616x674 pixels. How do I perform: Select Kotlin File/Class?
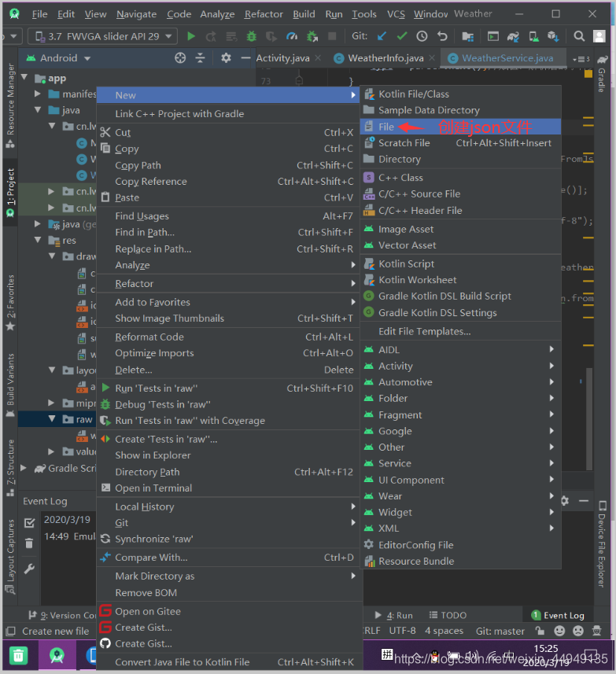coord(460,94)
